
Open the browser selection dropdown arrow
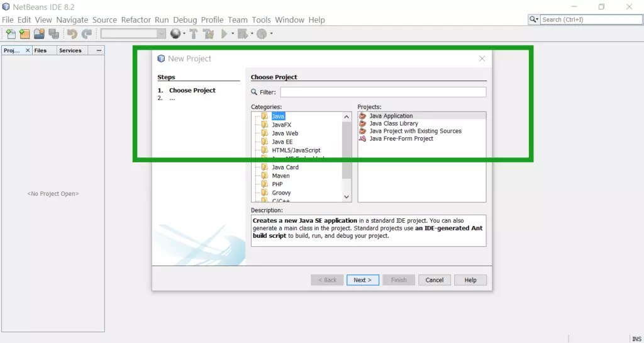(184, 34)
